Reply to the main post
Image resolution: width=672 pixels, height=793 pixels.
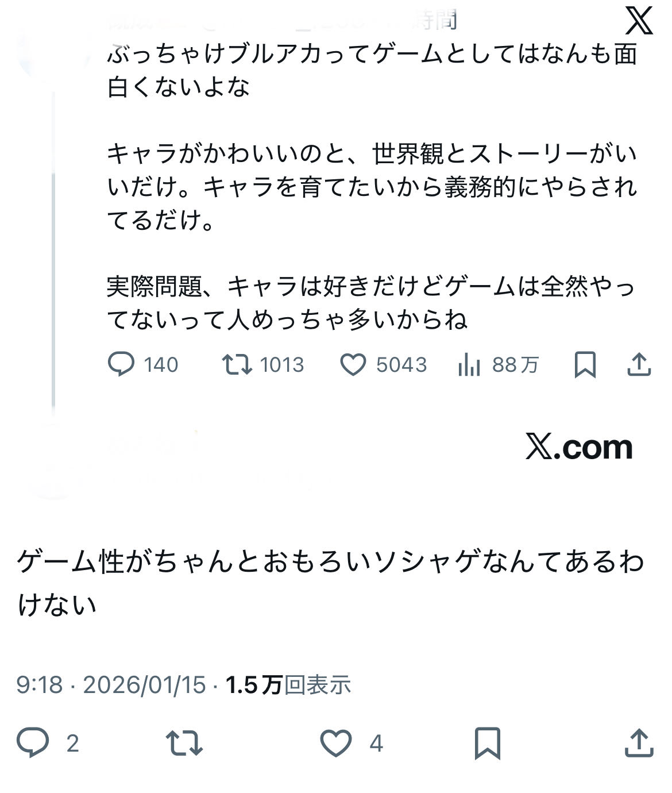tap(33, 742)
